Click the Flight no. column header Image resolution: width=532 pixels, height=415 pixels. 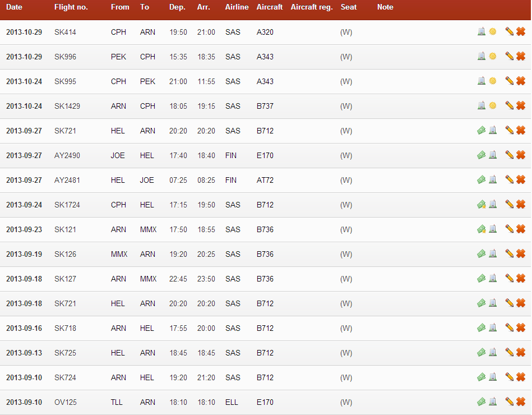coord(71,7)
